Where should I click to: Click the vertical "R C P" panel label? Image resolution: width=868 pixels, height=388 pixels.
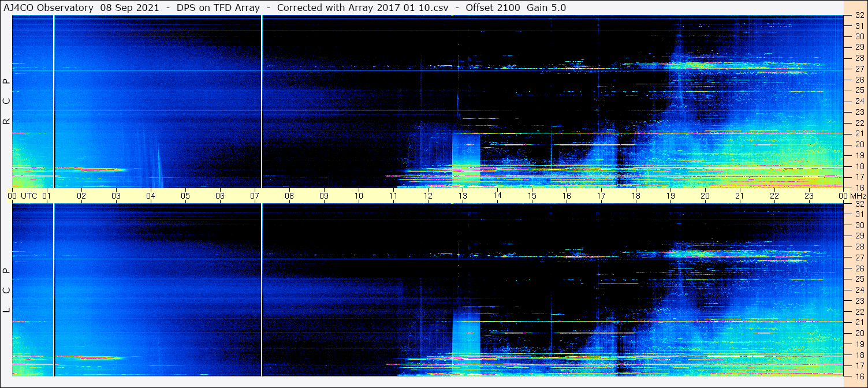click(x=6, y=102)
